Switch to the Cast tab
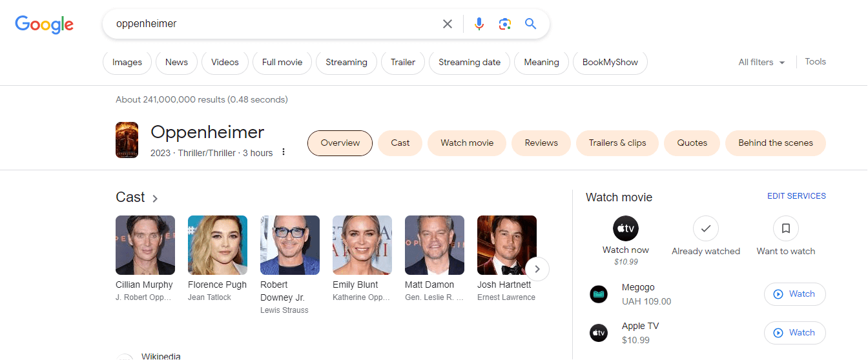Image resolution: width=868 pixels, height=360 pixels. 400,143
